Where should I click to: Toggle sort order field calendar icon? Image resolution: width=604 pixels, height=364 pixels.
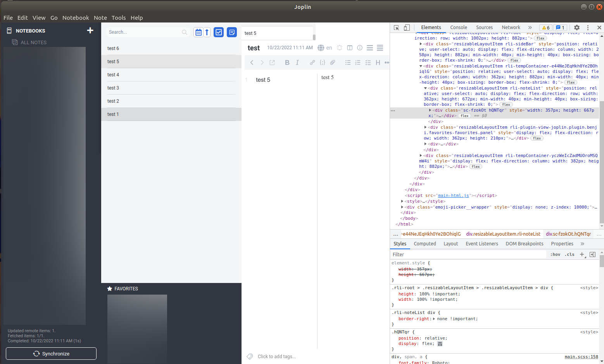click(198, 32)
